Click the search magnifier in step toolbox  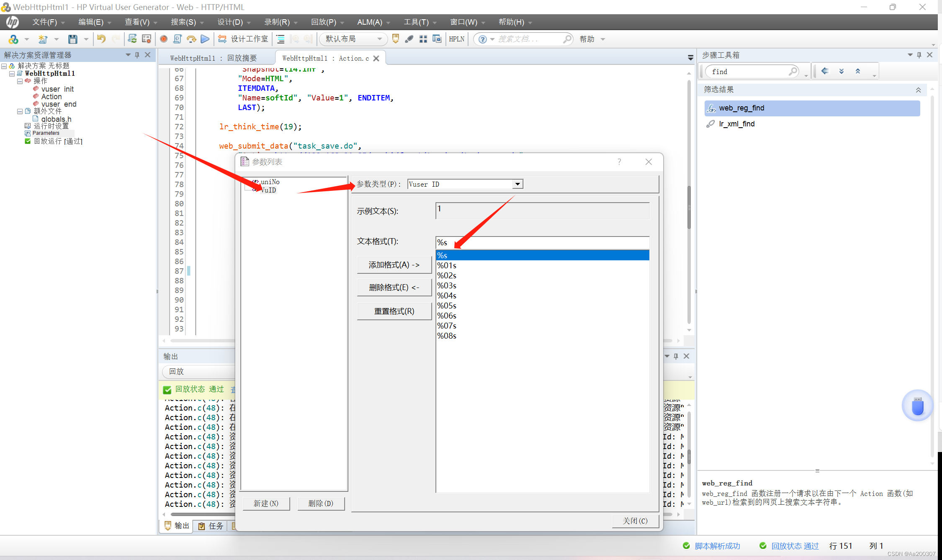[x=793, y=72]
